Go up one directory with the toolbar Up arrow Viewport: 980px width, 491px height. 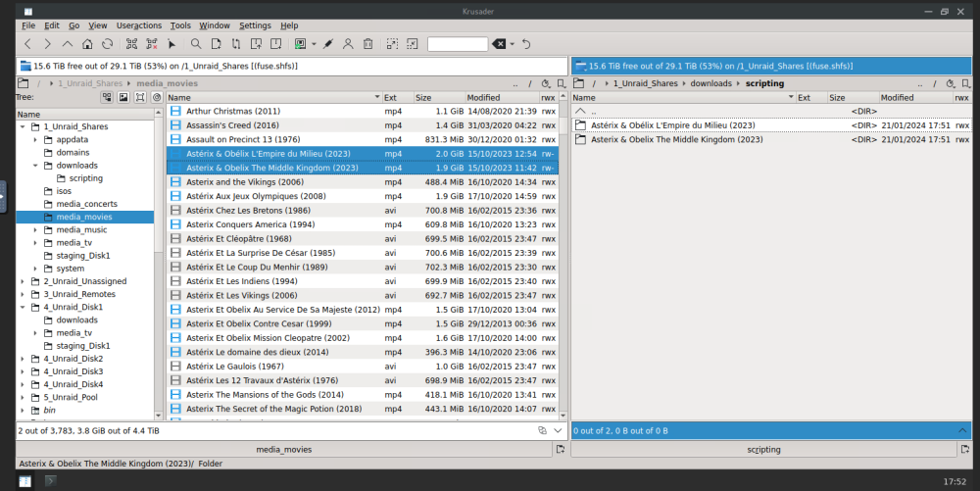[x=68, y=44]
